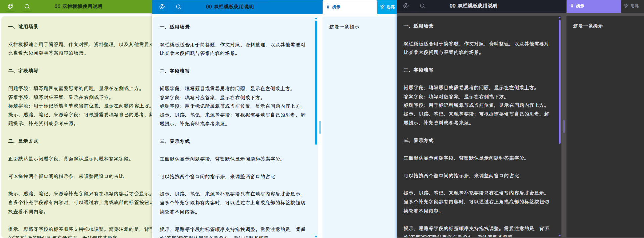Open theme palette icon in dark panel
The image size is (644, 238).
click(406, 6)
